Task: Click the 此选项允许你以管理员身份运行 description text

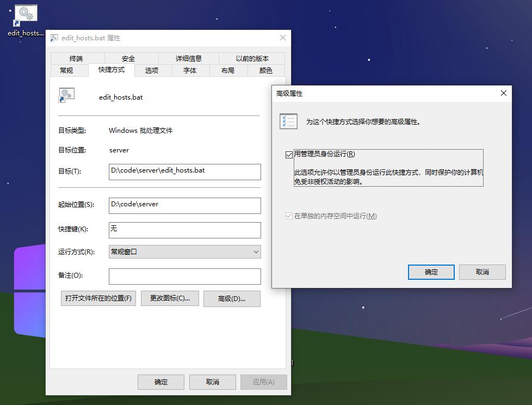Action: (x=388, y=177)
